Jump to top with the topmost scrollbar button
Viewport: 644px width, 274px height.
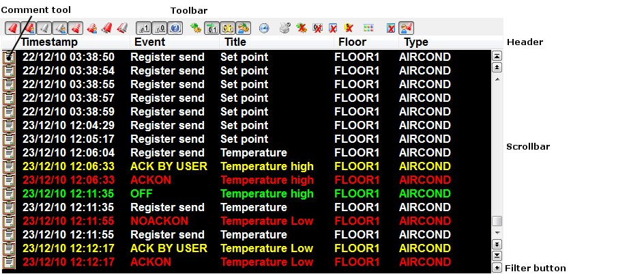click(x=497, y=56)
